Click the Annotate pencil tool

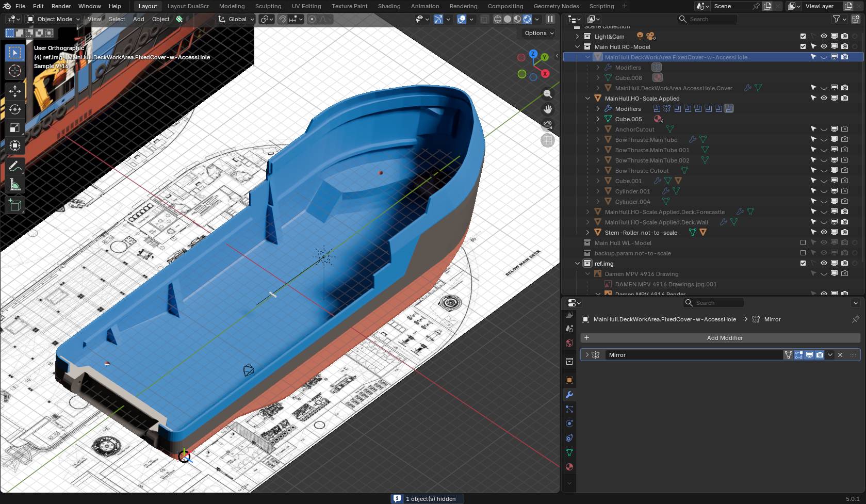tap(15, 166)
